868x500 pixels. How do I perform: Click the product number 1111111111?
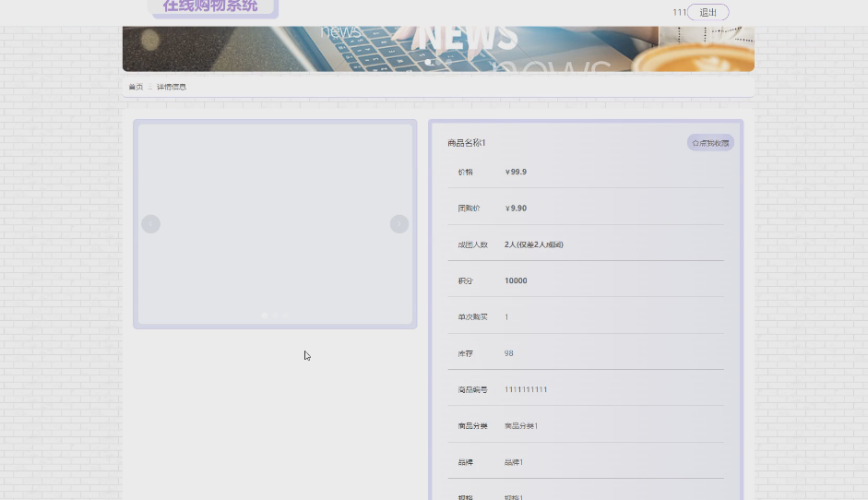pyautogui.click(x=526, y=389)
